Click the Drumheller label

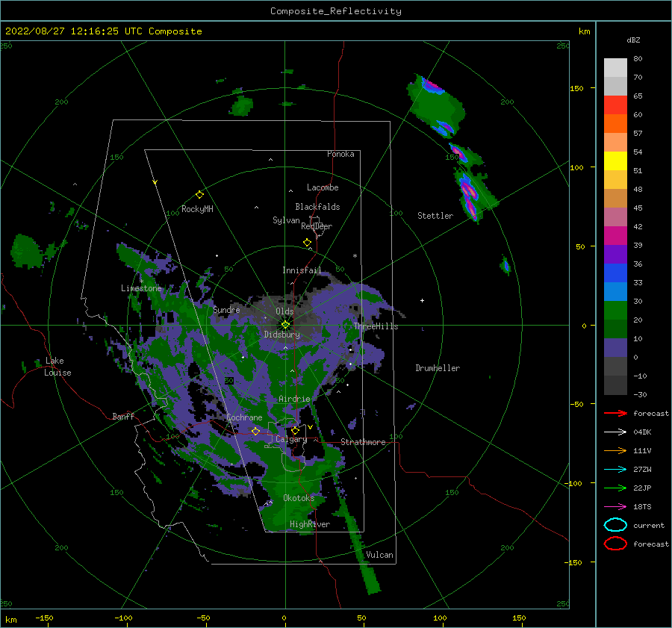(x=438, y=368)
